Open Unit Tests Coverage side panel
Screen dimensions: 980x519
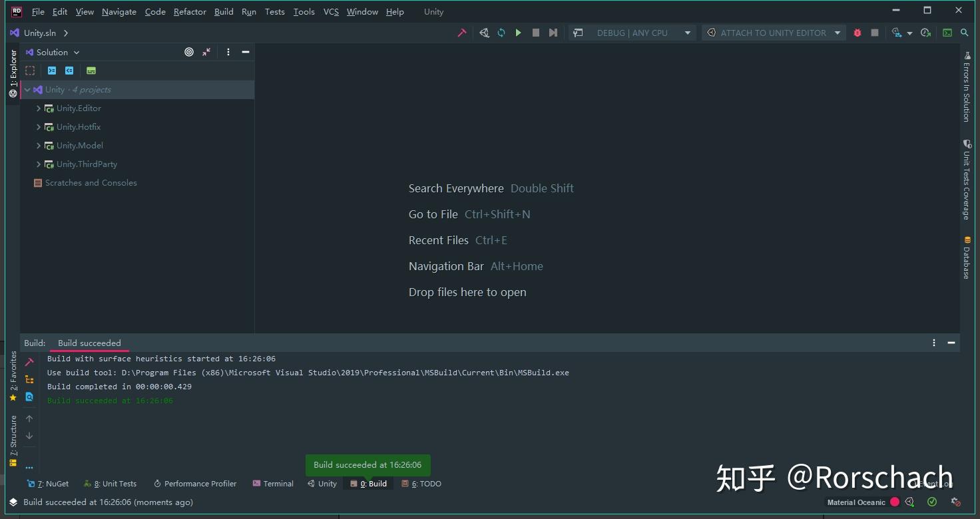[x=967, y=180]
